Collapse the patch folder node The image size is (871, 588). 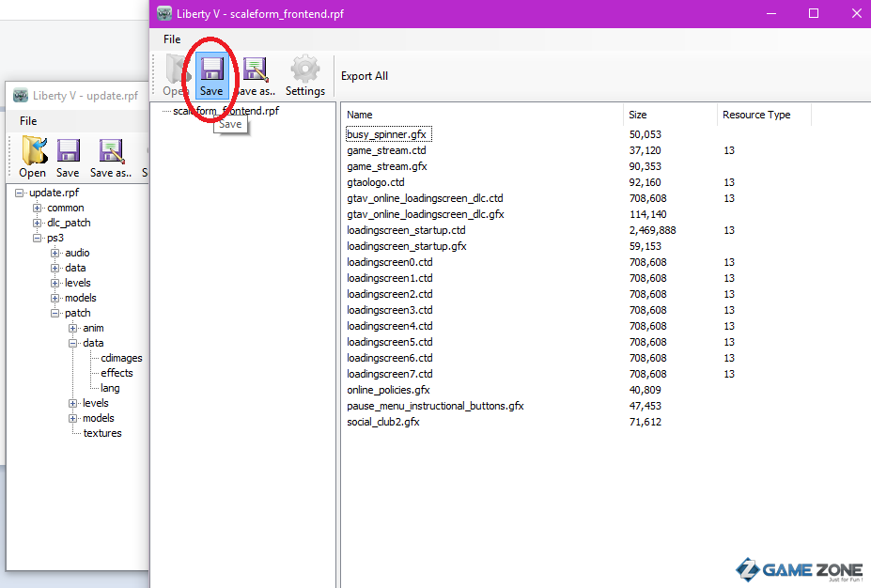pyautogui.click(x=55, y=313)
